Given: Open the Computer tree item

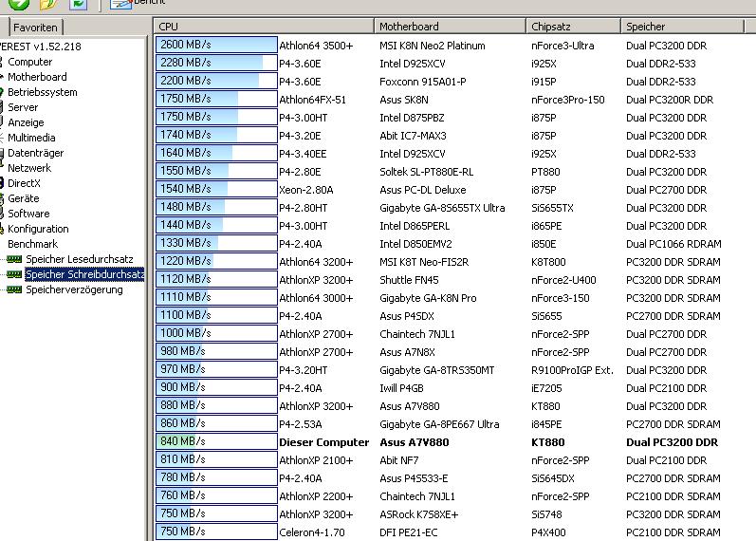Looking at the screenshot, I should [30, 62].
